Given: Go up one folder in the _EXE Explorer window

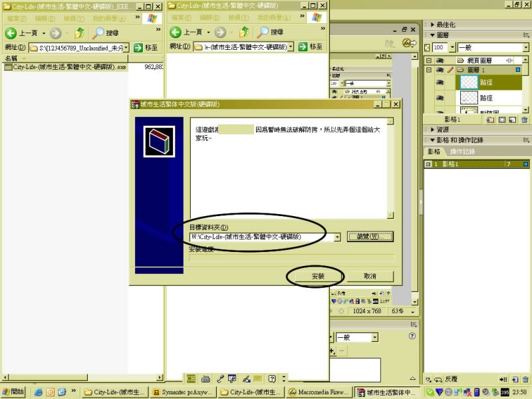Looking at the screenshot, I should (x=80, y=33).
